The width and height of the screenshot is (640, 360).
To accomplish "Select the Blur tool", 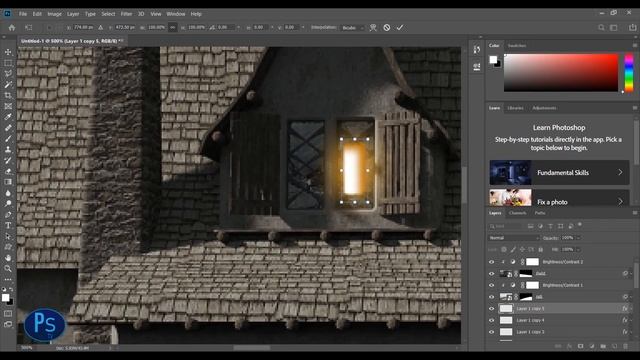I will coord(8,193).
